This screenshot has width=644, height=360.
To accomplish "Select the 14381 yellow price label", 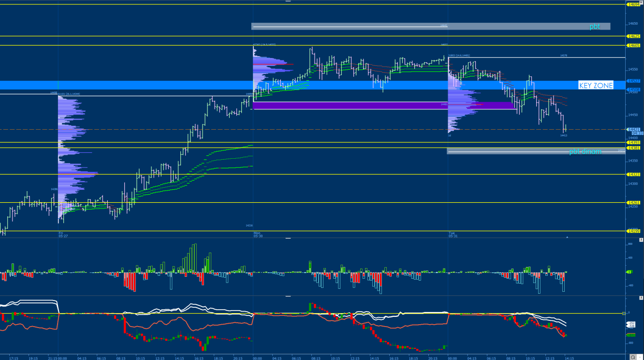I will [633, 148].
